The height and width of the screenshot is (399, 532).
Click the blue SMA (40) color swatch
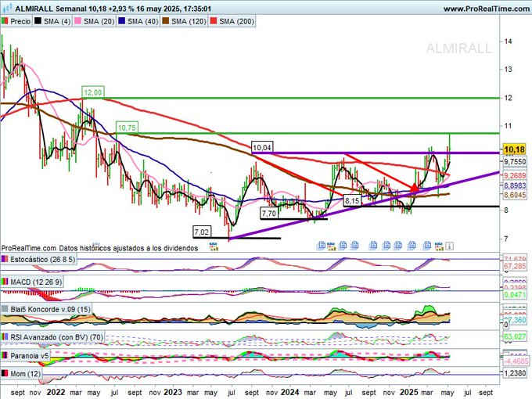[x=122, y=21]
